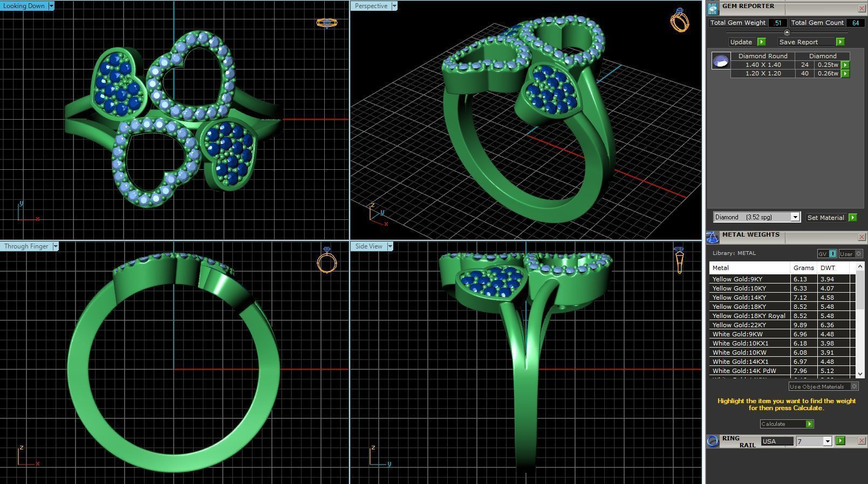Click the Save Report button

807,42
